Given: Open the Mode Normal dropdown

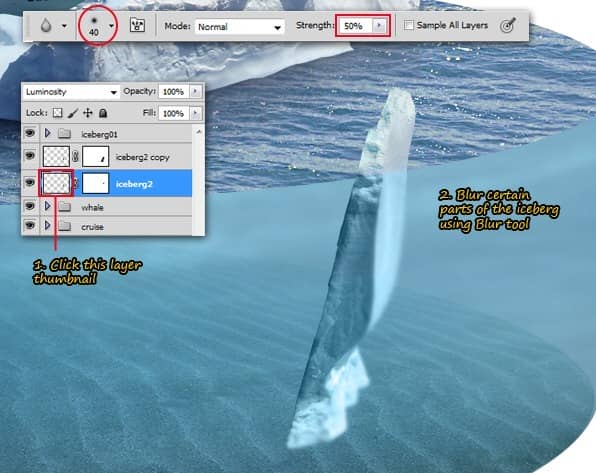Looking at the screenshot, I should [x=239, y=27].
